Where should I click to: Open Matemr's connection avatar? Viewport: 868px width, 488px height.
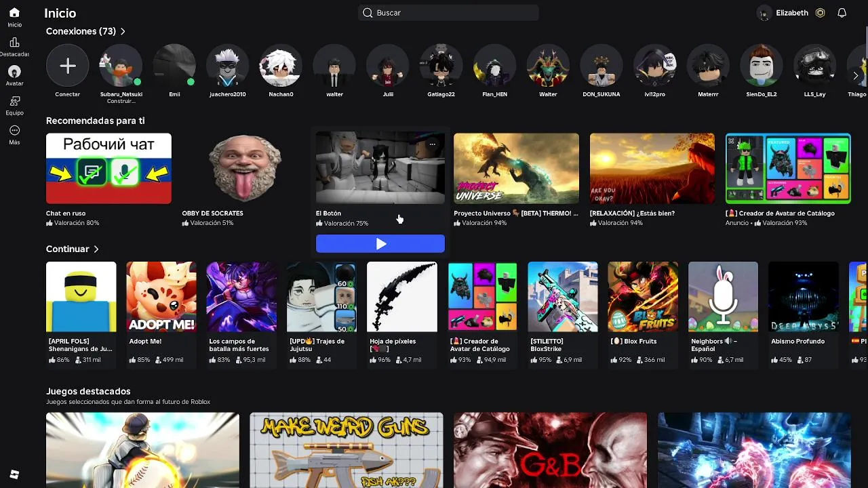(708, 66)
